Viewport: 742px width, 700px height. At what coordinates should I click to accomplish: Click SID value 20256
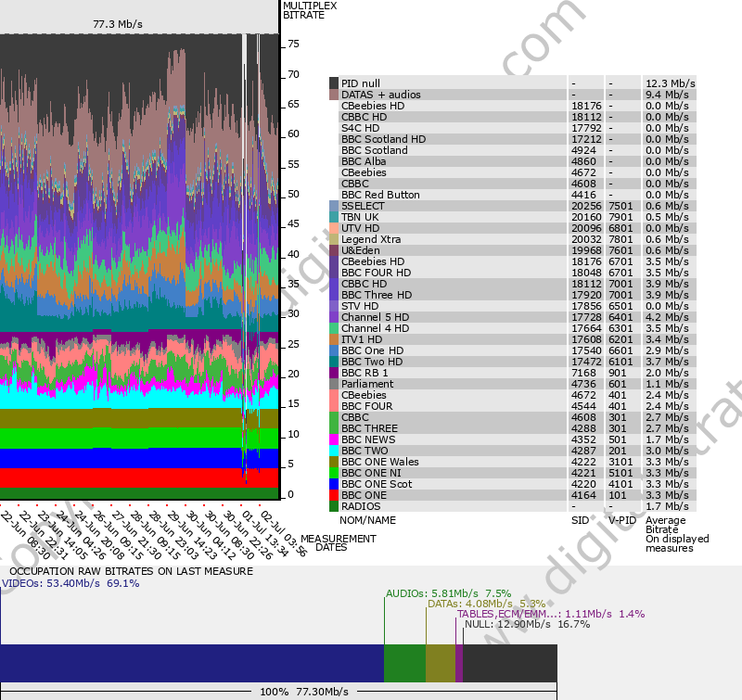point(586,206)
